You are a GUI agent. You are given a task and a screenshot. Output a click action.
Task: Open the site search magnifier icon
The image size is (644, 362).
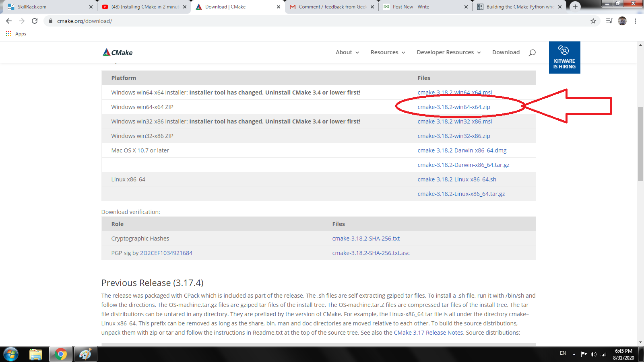(x=532, y=52)
